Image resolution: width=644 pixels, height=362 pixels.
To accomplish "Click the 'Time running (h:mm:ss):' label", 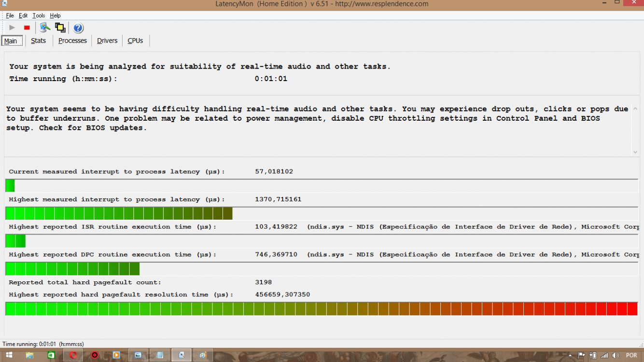I will point(63,79).
